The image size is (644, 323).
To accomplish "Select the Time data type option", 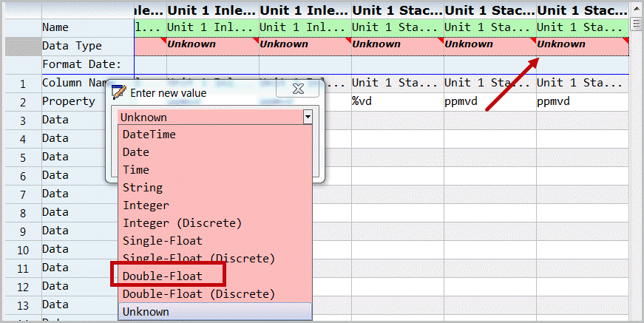I will click(136, 170).
